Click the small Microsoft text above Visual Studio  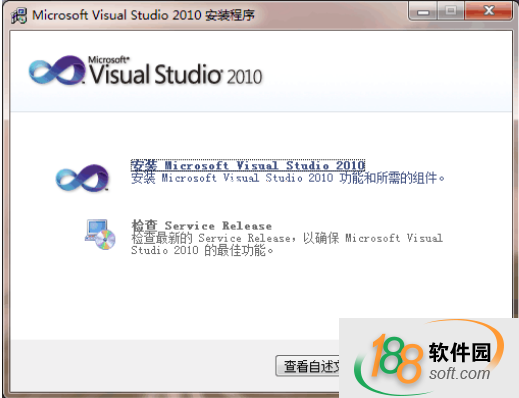point(108,60)
